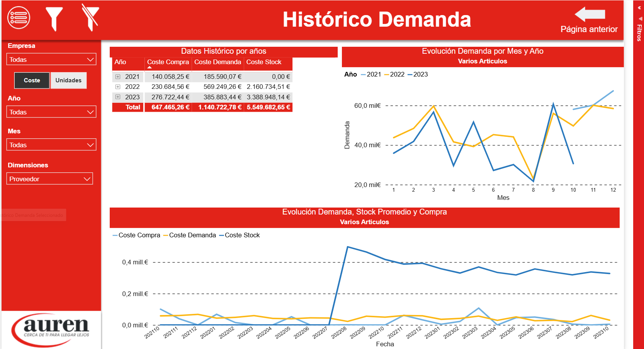The image size is (644, 349).
Task: Click the Página anterior link text
Action: pyautogui.click(x=589, y=29)
